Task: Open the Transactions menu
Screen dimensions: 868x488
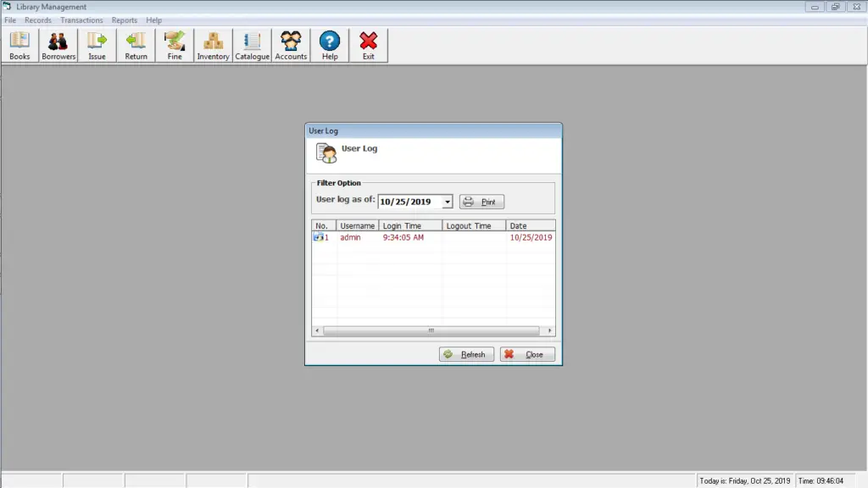Action: point(81,19)
